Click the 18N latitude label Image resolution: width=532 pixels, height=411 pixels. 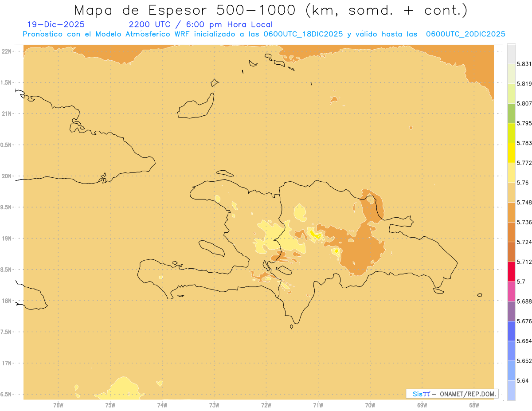7,301
